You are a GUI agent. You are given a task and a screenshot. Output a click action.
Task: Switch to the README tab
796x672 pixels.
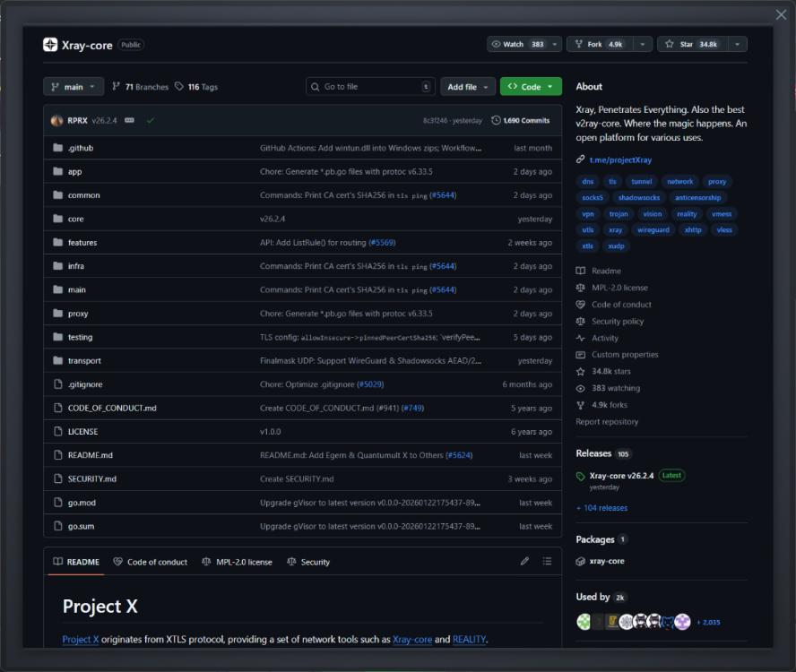76,562
